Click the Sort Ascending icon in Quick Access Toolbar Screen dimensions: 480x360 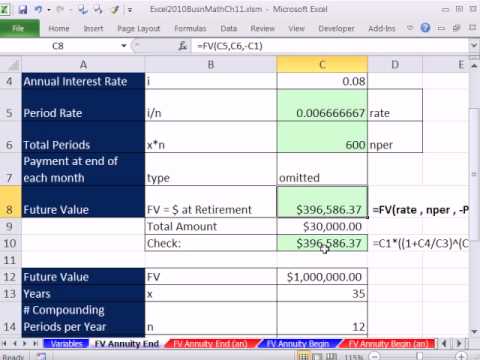83,10
